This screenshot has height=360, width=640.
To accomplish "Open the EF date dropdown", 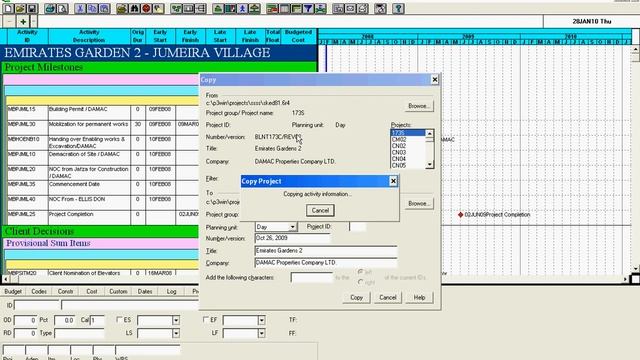I will (261, 320).
